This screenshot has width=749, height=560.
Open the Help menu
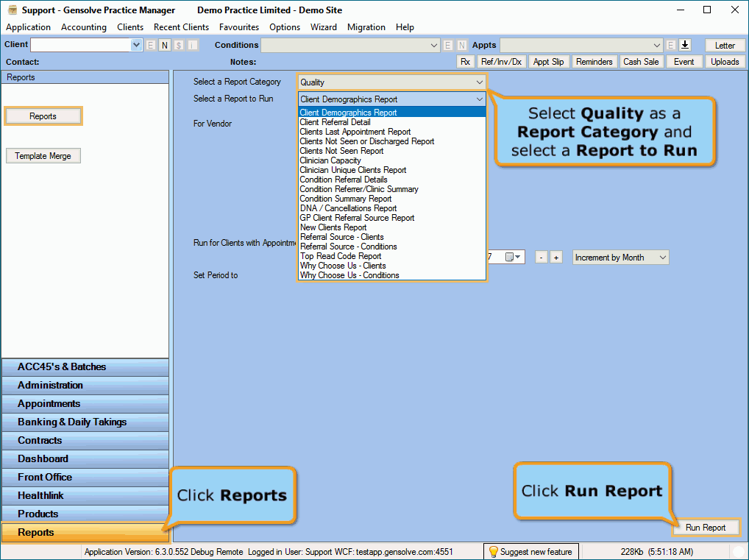405,27
